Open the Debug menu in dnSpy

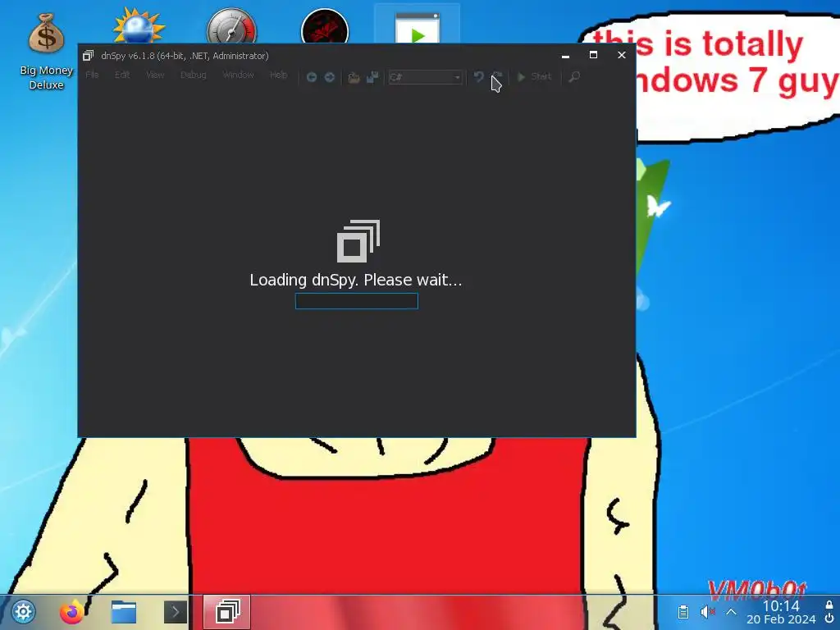[194, 75]
